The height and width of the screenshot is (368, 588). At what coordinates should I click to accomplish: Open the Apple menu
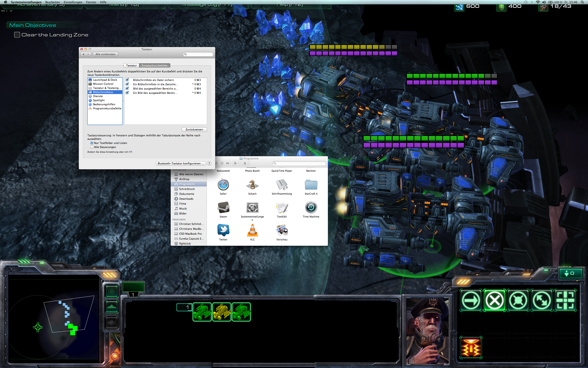tap(5, 2)
